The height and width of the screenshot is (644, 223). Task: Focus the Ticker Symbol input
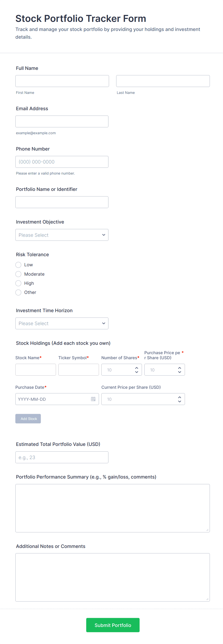[78, 370]
